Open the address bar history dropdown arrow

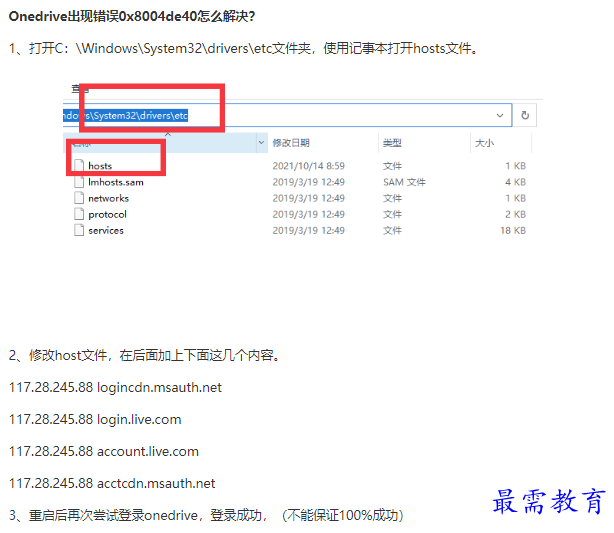(500, 116)
